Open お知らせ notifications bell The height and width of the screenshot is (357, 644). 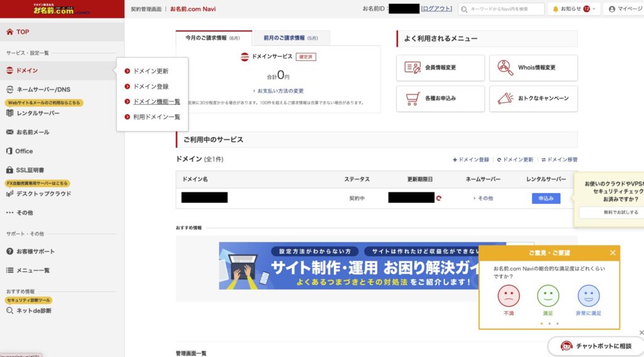click(556, 9)
